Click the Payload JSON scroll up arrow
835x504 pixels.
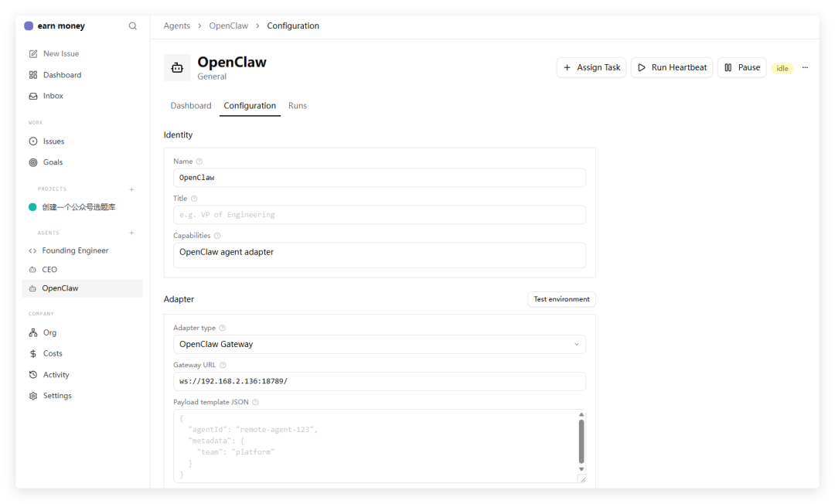[581, 414]
